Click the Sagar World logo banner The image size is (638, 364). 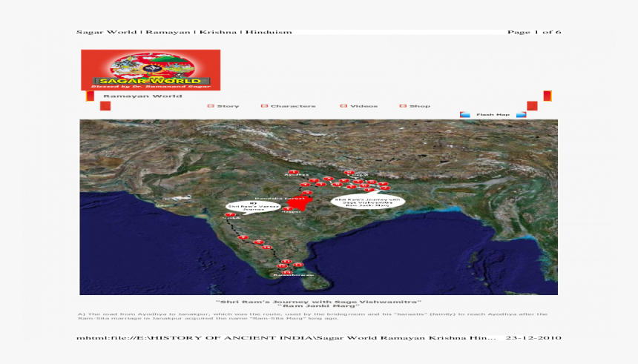pyautogui.click(x=151, y=70)
